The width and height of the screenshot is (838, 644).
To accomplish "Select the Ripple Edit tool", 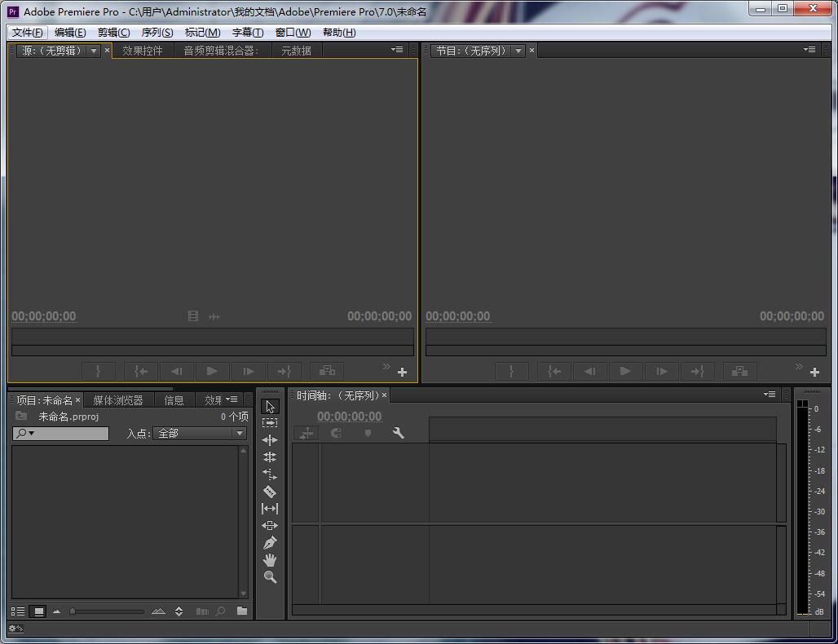I will click(270, 440).
